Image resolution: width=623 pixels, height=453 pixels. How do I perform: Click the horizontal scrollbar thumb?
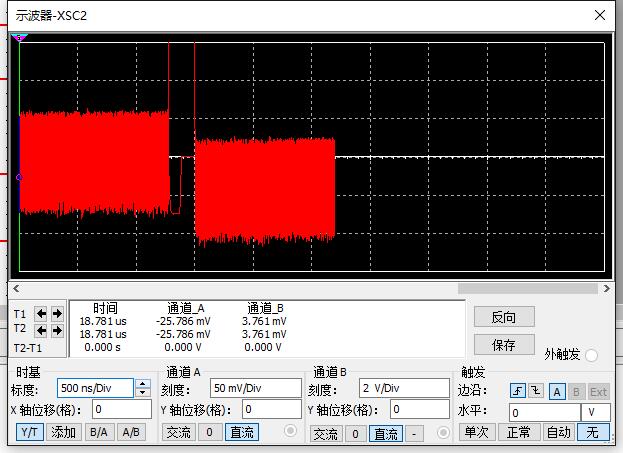point(528,288)
